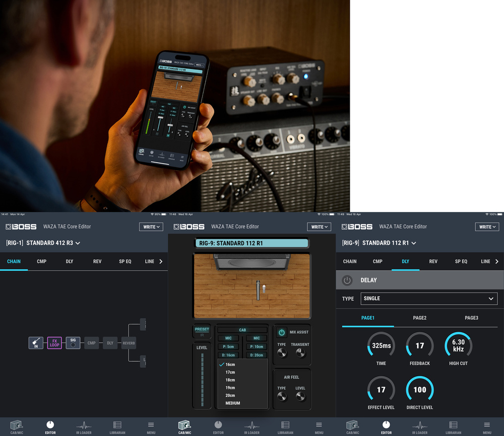Click the LEVEL meter in middle panel

tap(202, 380)
